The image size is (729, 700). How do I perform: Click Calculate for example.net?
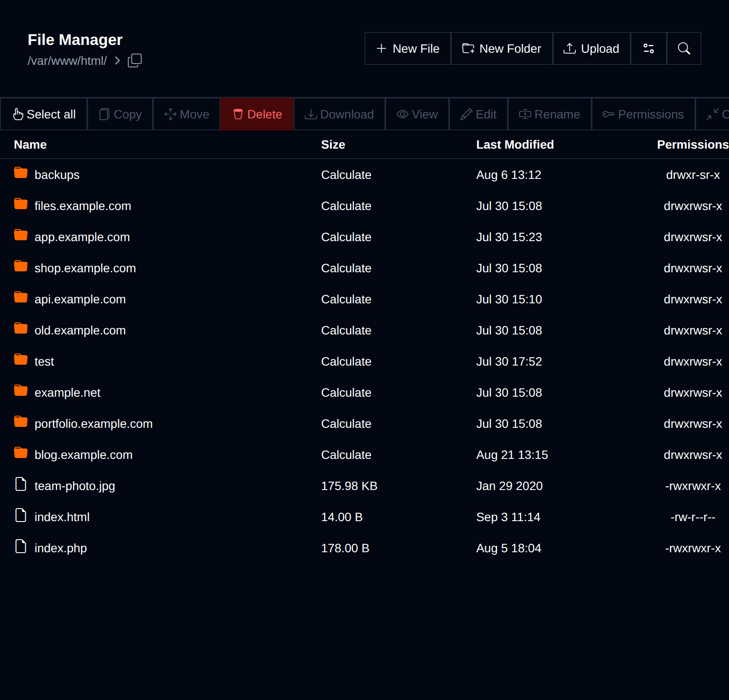tap(346, 393)
